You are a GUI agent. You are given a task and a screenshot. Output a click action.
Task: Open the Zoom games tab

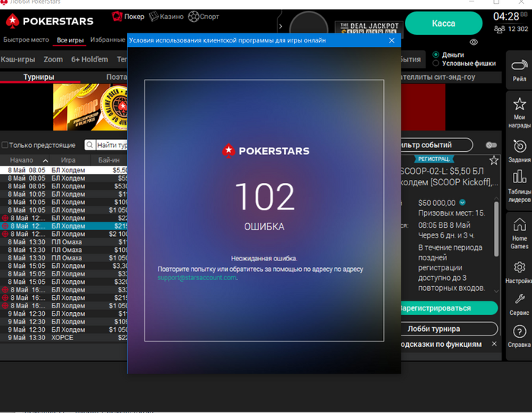tap(53, 59)
